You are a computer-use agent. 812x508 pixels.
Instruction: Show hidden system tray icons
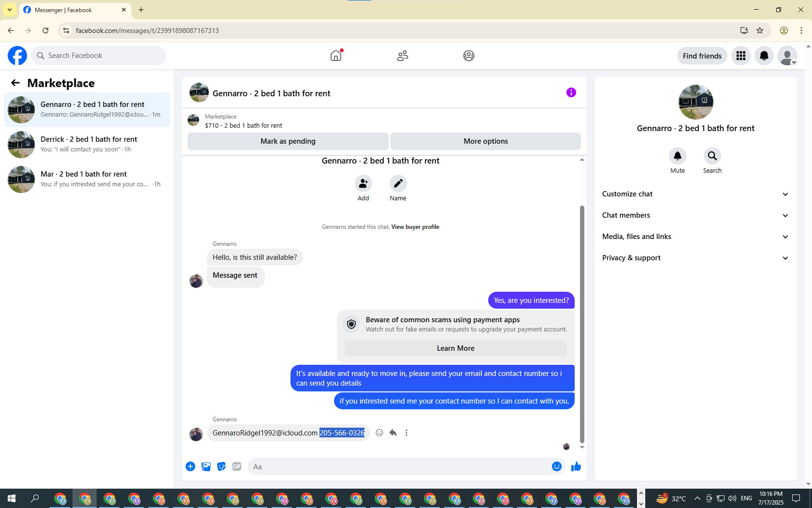[x=697, y=498]
